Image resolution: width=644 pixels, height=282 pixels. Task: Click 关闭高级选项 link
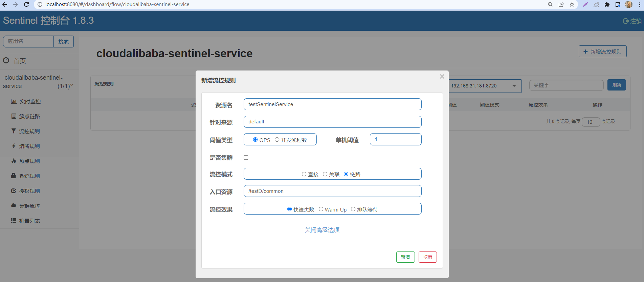pyautogui.click(x=322, y=230)
